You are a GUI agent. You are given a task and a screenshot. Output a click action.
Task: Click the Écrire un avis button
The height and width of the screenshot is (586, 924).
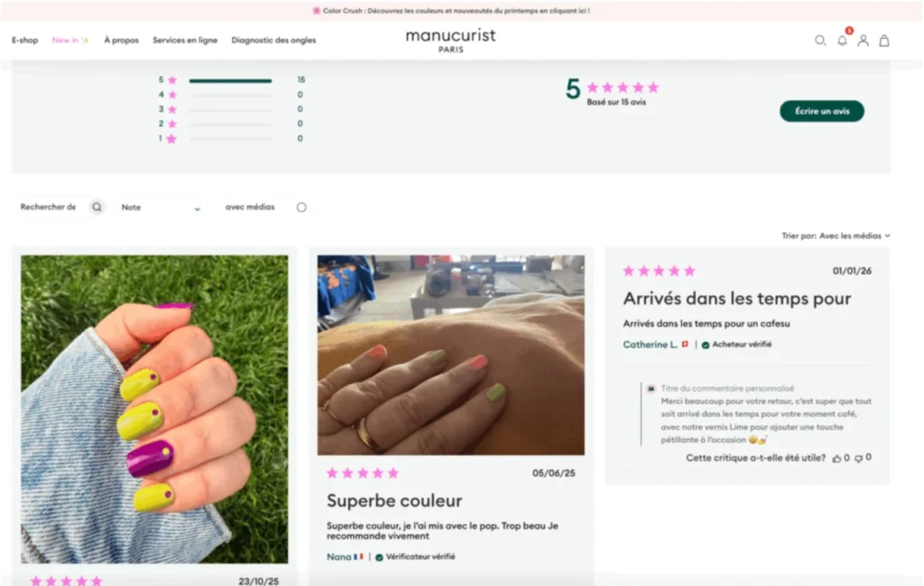(x=821, y=111)
